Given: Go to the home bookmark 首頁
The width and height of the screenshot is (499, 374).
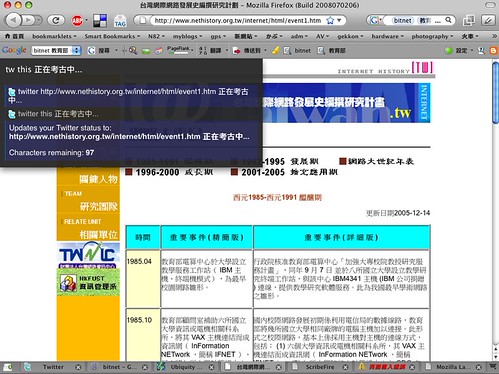Looking at the screenshot, I should (x=14, y=36).
